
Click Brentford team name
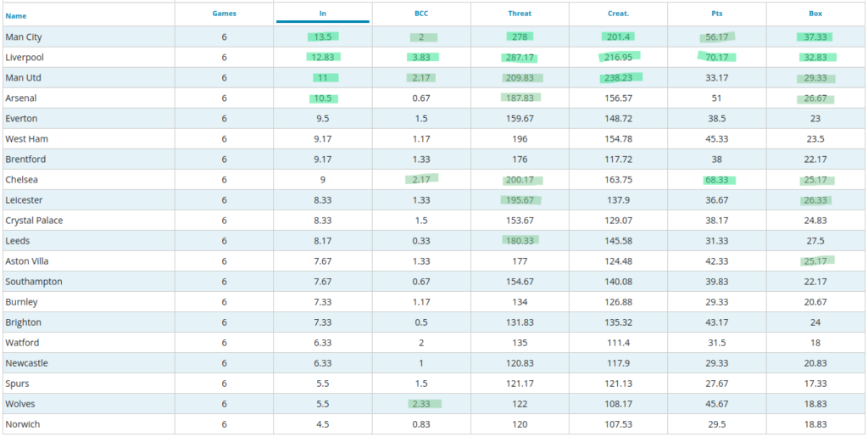[x=25, y=160]
